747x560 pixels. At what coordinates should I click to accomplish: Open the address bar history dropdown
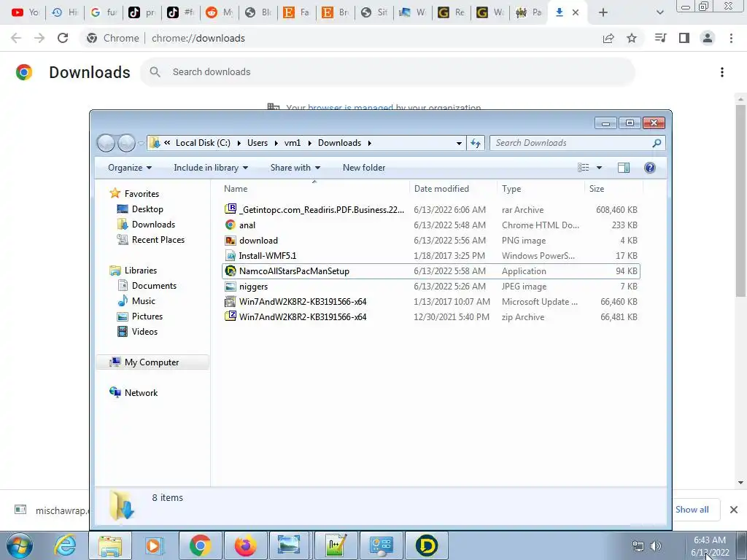click(459, 143)
